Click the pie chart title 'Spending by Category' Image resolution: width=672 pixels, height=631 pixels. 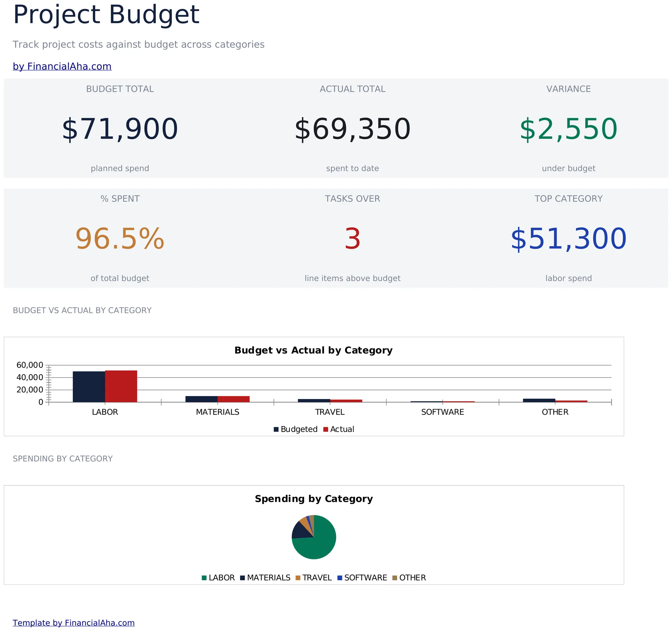314,499
